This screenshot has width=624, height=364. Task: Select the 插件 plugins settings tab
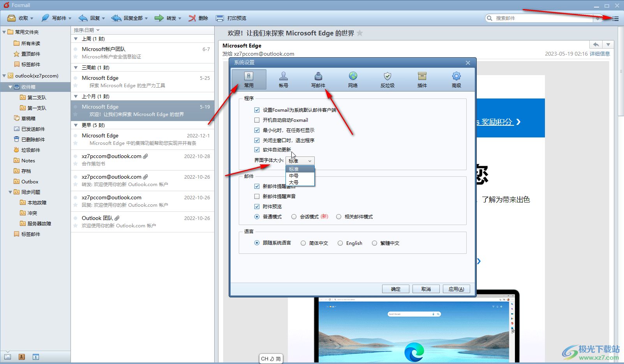click(422, 79)
